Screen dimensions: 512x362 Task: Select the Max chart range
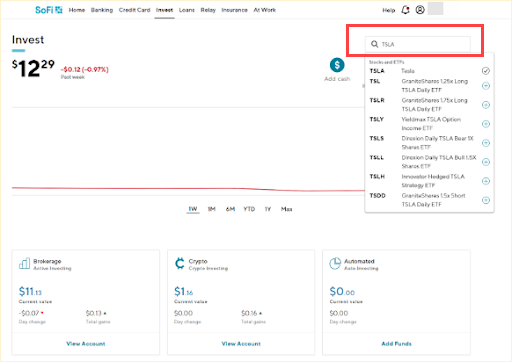click(287, 209)
